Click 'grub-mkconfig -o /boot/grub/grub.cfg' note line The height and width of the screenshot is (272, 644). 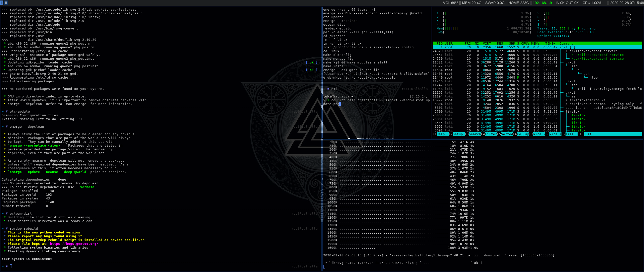(359, 78)
